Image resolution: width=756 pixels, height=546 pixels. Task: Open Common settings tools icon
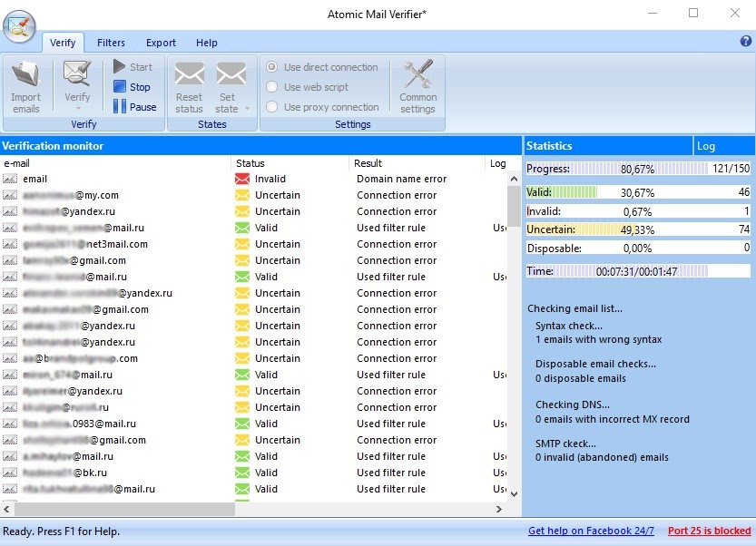pos(417,74)
